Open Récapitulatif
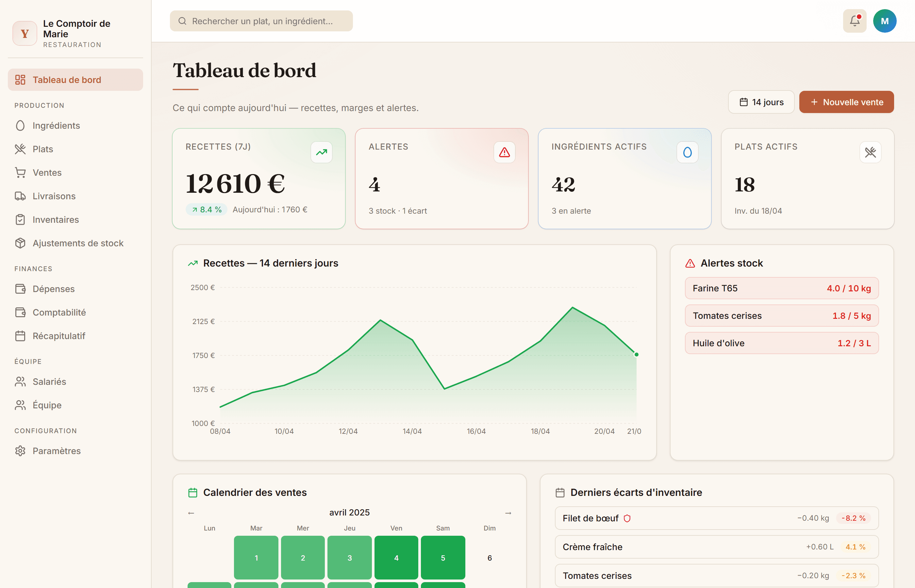915x588 pixels. coord(75,336)
